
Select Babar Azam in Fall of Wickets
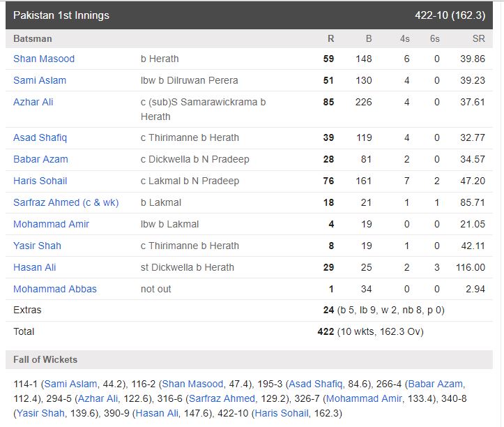pos(436,384)
